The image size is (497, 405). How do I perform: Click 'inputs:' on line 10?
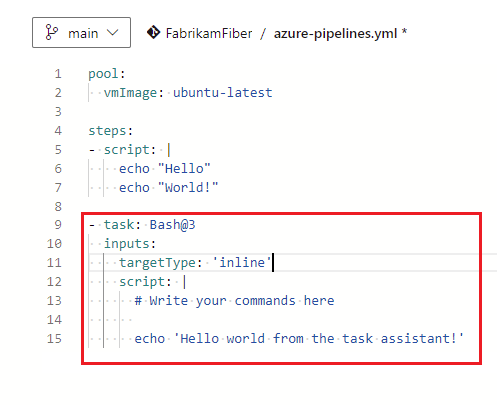130,244
